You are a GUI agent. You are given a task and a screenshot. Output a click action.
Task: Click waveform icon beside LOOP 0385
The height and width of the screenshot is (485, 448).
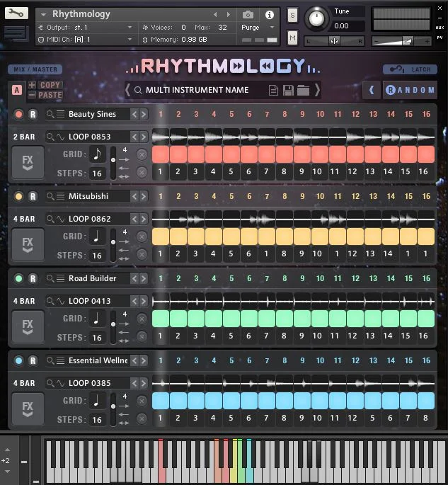(61, 383)
